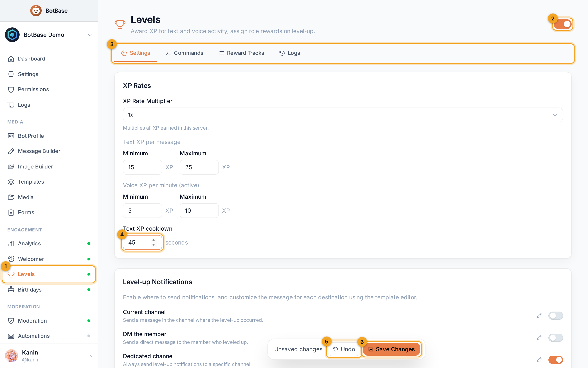Edit the DM the member template
Viewport: 588px width, 368px height.
coord(539,338)
